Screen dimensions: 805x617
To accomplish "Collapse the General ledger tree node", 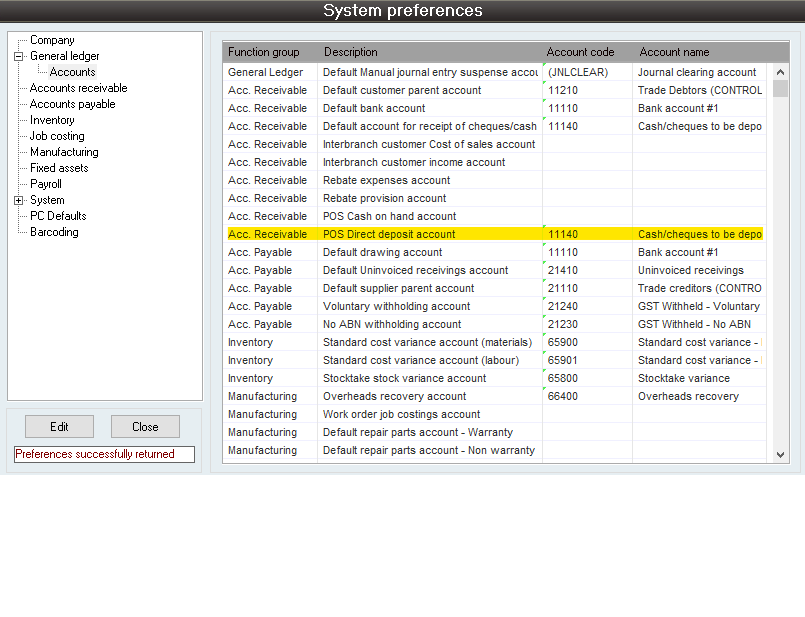I will click(18, 56).
